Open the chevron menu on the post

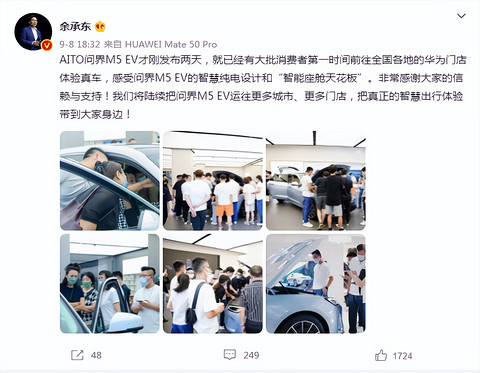pos(461,16)
